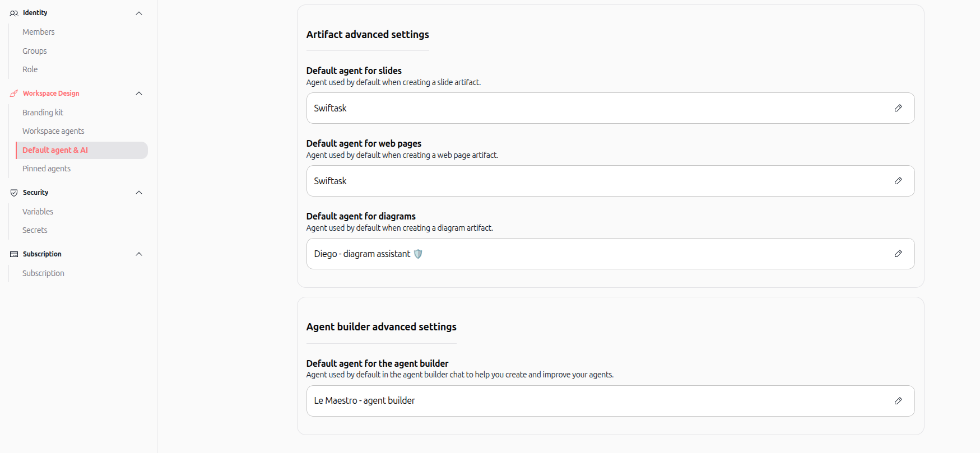Click the Subscription card icon in sidebar

pos(14,254)
